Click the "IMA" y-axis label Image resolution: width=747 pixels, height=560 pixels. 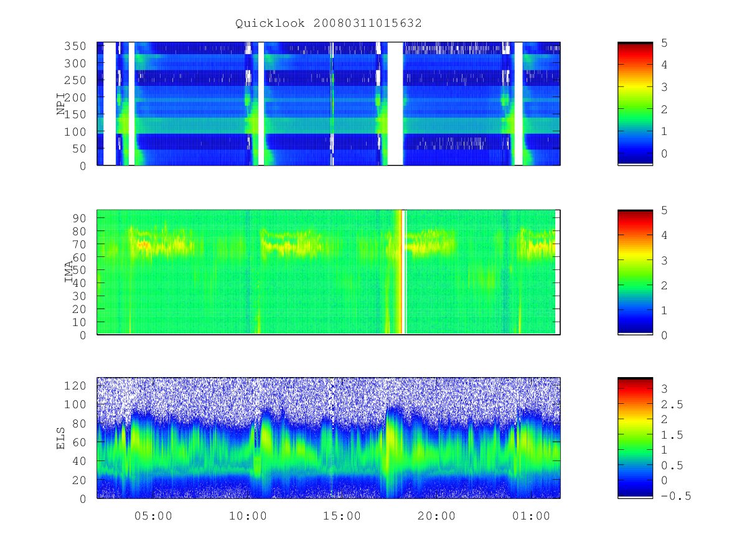click(x=70, y=273)
